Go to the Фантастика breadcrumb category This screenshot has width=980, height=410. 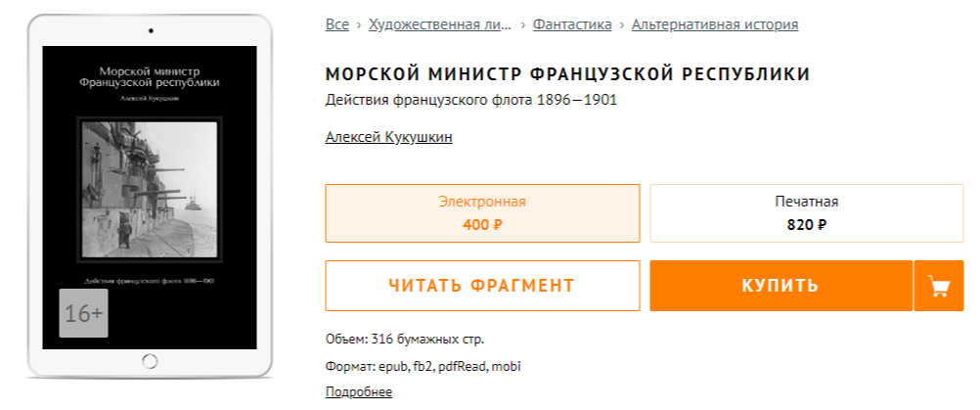point(572,24)
